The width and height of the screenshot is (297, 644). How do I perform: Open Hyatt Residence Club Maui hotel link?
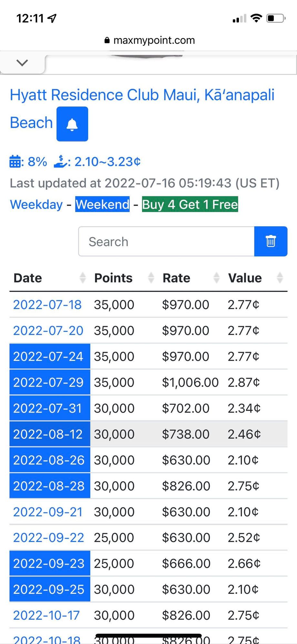pyautogui.click(x=142, y=109)
